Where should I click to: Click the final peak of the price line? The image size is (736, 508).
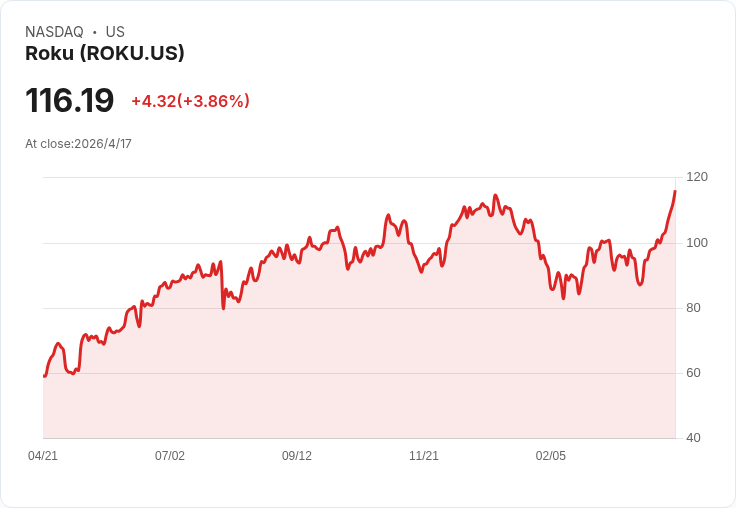pyautogui.click(x=675, y=191)
